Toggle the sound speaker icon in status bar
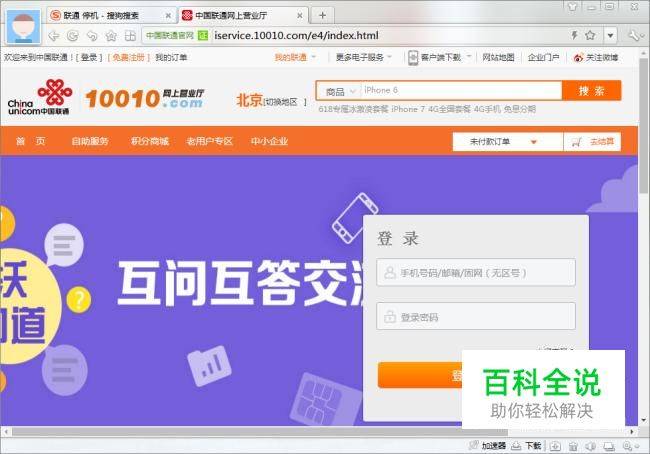The height and width of the screenshot is (454, 650). [591, 446]
